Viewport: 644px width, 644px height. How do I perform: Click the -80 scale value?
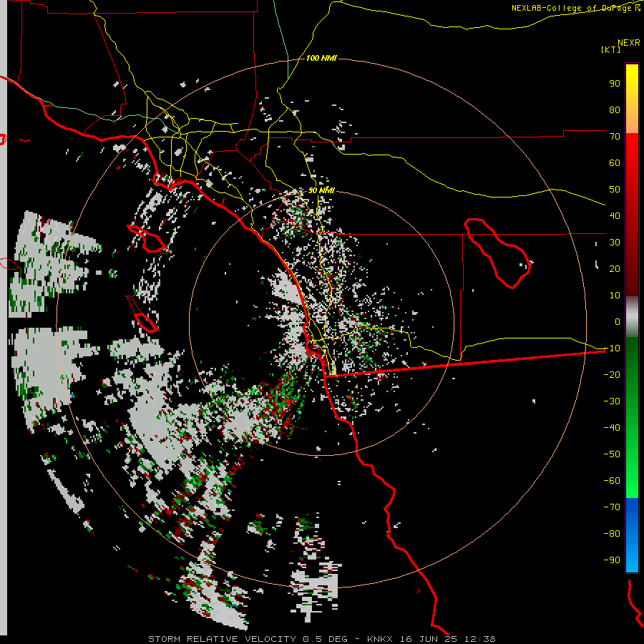coord(612,534)
